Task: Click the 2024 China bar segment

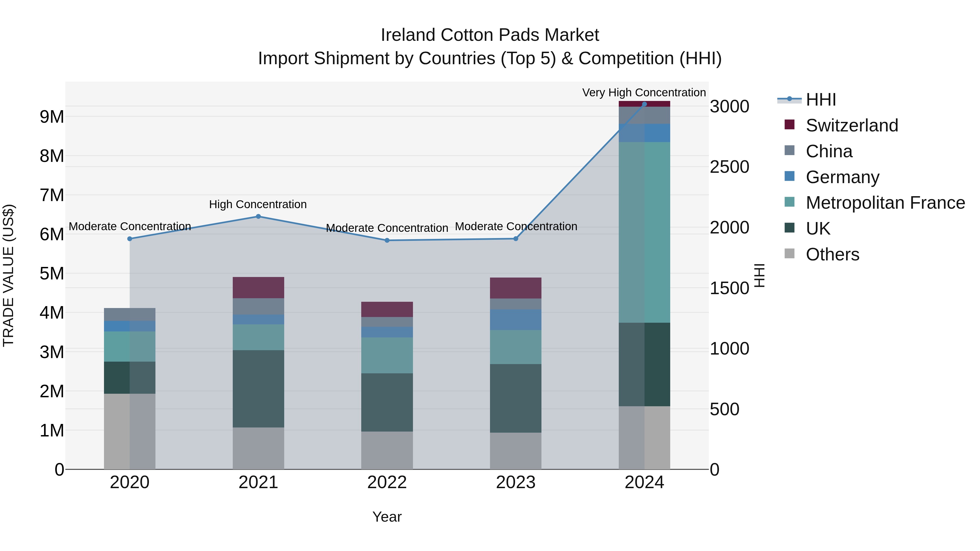Action: pos(644,115)
